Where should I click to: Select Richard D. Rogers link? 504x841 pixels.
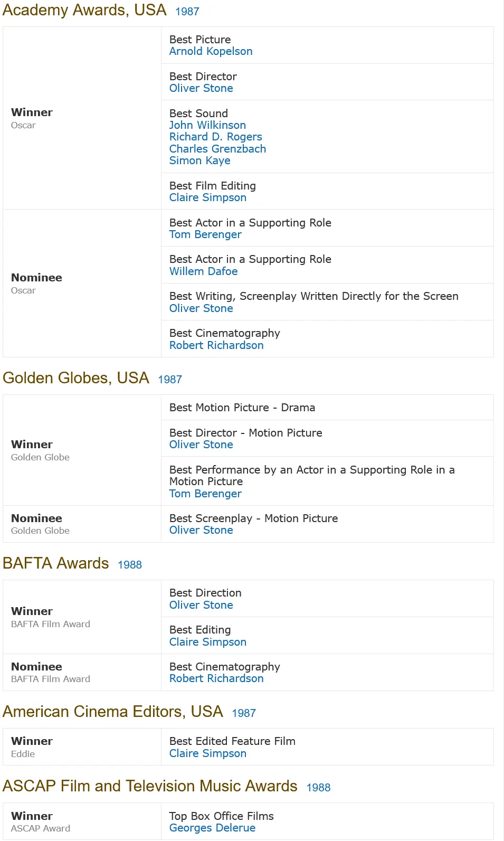coord(215,137)
